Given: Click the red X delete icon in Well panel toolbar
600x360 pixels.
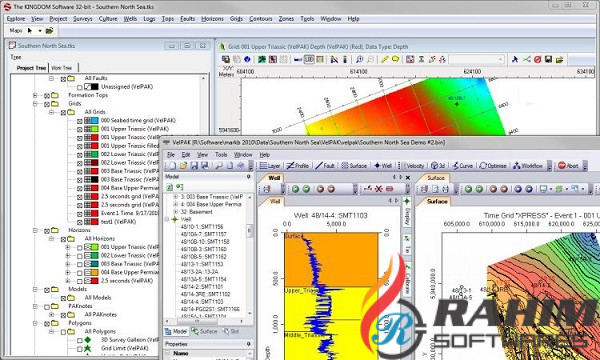Looking at the screenshot, I should (x=379, y=189).
